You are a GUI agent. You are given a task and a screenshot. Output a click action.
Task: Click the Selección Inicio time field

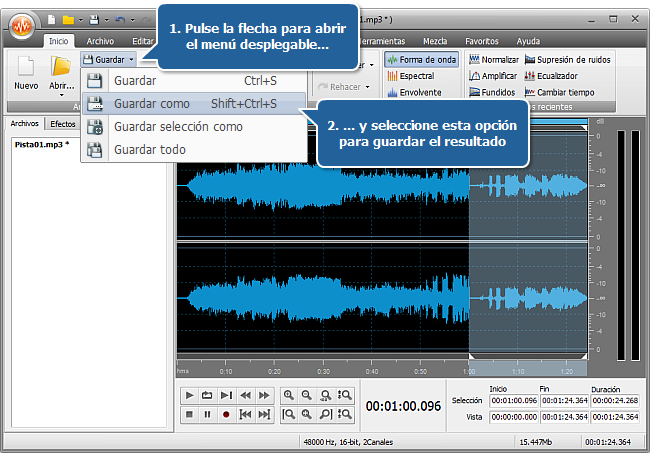coord(514,401)
